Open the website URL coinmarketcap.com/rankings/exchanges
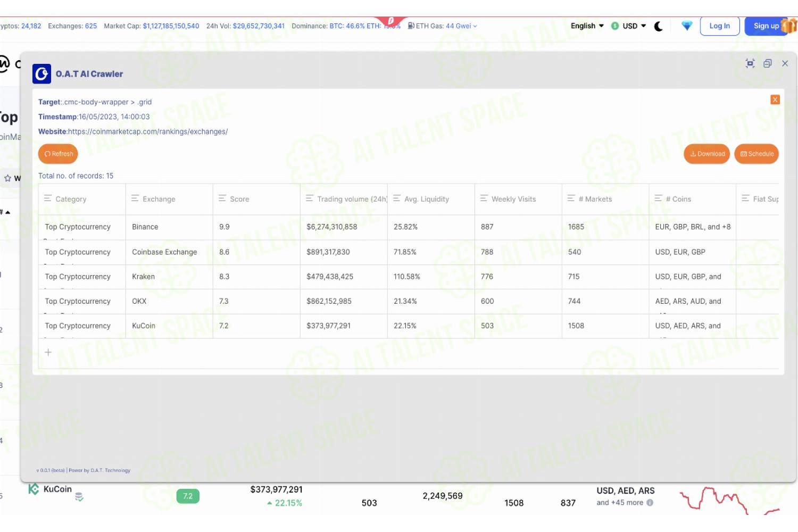This screenshot has width=798, height=532. click(x=148, y=131)
